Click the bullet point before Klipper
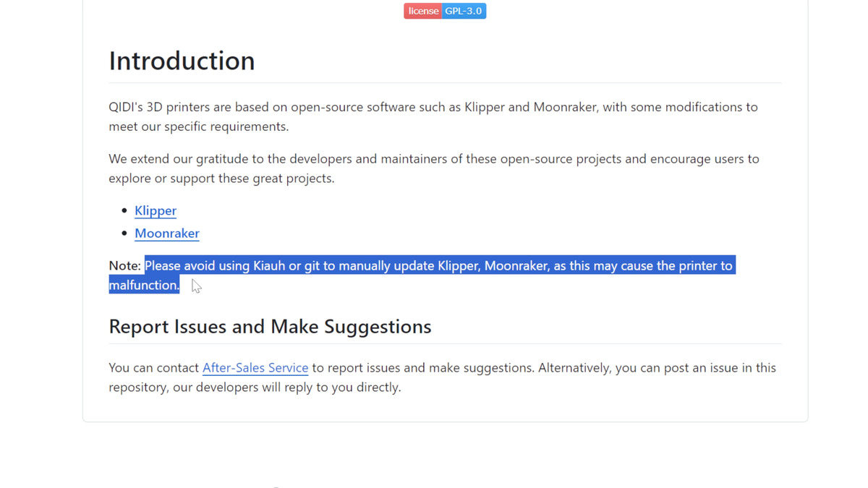Viewport: 868px width, 488px height. (124, 210)
